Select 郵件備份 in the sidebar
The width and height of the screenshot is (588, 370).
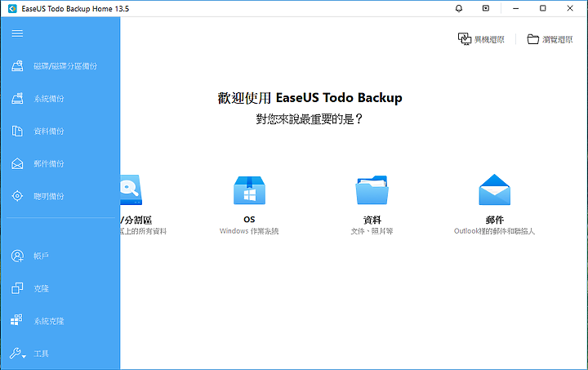coord(49,164)
